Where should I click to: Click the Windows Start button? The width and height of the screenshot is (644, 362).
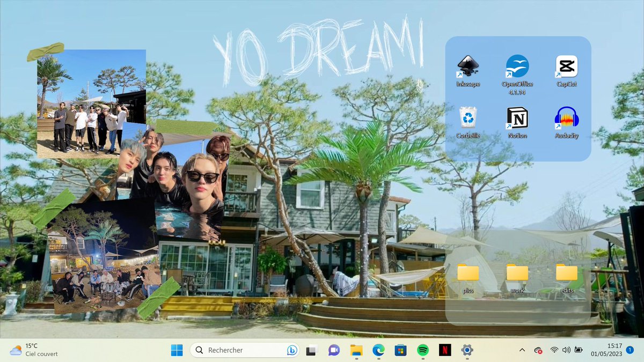coord(177,350)
